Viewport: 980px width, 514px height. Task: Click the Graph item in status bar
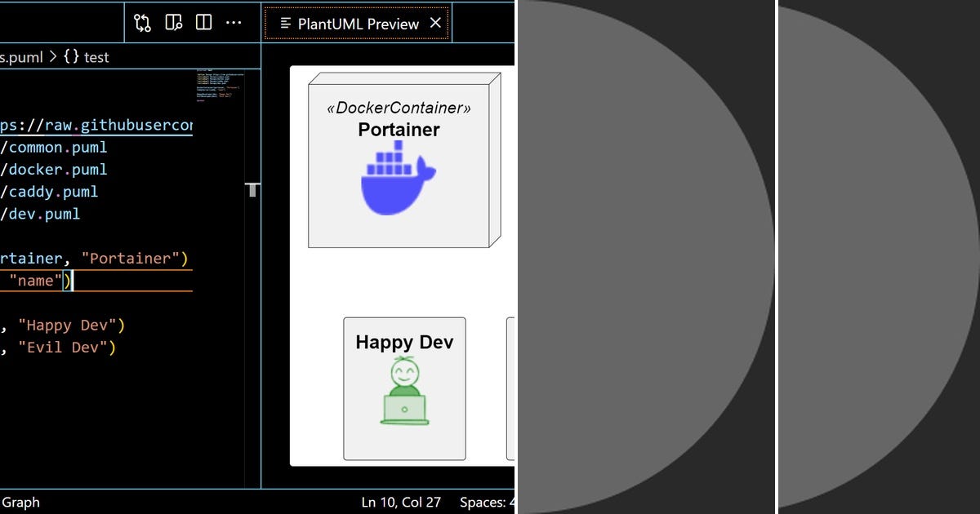coord(20,503)
